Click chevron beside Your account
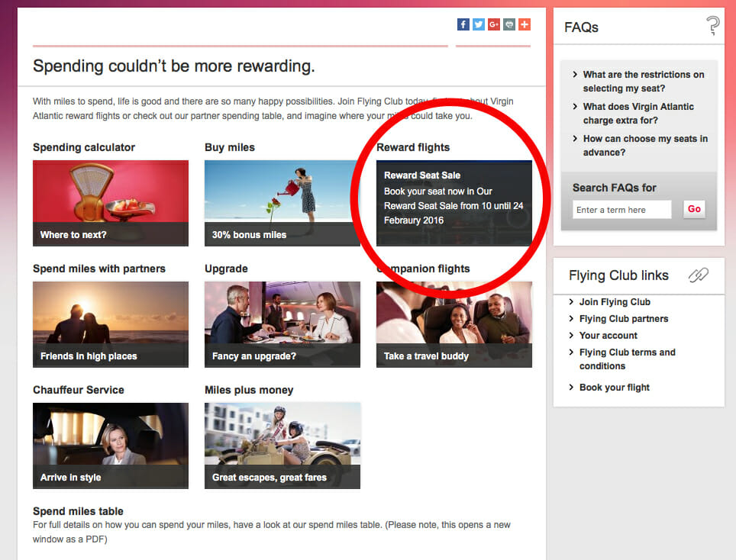Screen dimensions: 736x560 tap(571, 336)
